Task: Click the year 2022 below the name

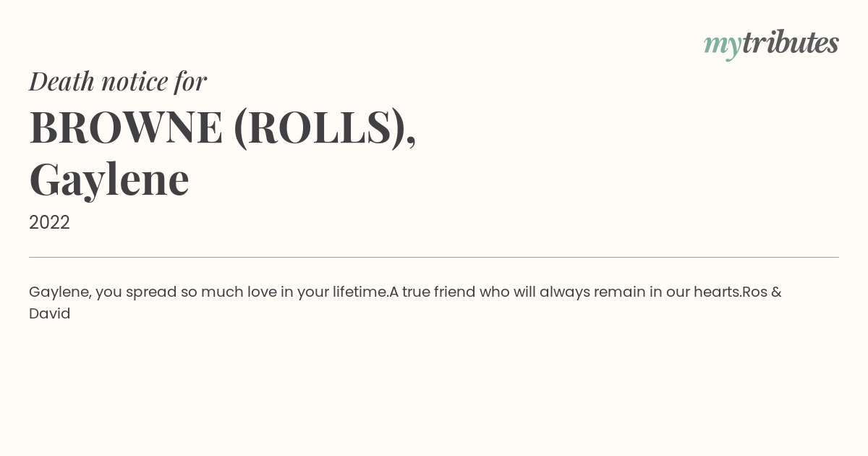Action: pyautogui.click(x=49, y=222)
